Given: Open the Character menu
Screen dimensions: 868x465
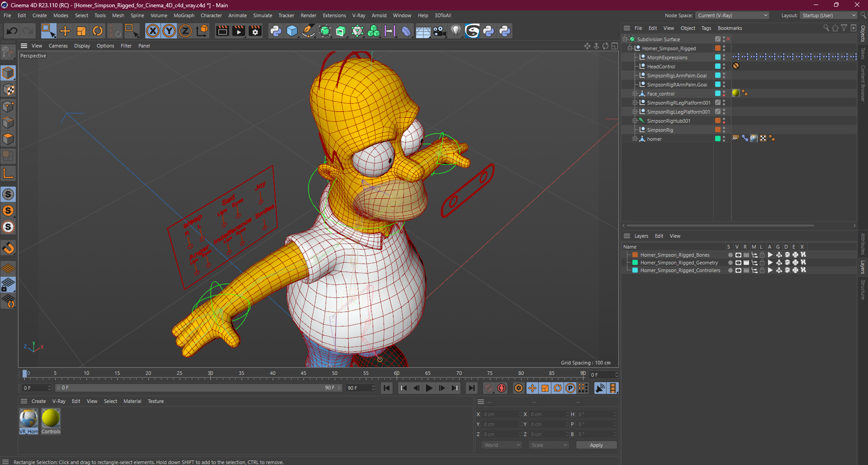Looking at the screenshot, I should [x=211, y=15].
